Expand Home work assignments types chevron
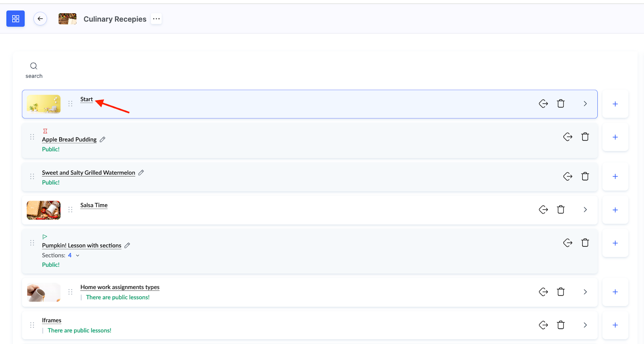Image resolution: width=644 pixels, height=344 pixels. pyautogui.click(x=585, y=292)
